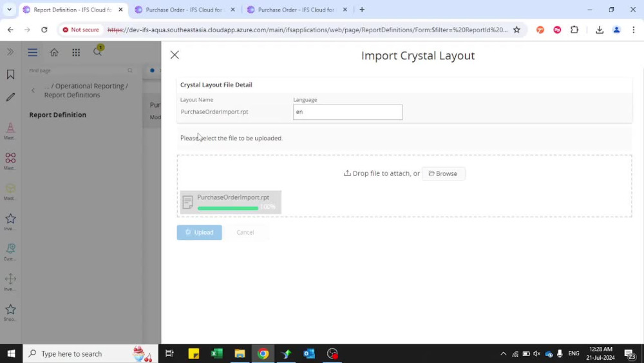The height and width of the screenshot is (363, 644).
Task: Click the Find page search field
Action: pyautogui.click(x=80, y=71)
